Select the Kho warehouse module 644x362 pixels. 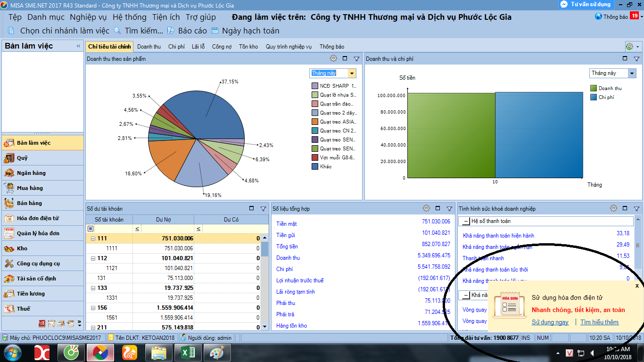42,248
